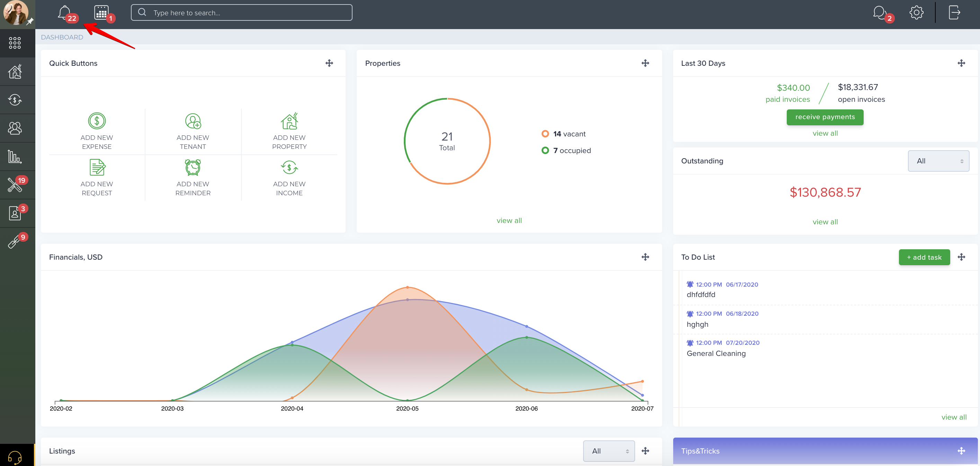
Task: Click view all under Properties chart
Action: 509,221
